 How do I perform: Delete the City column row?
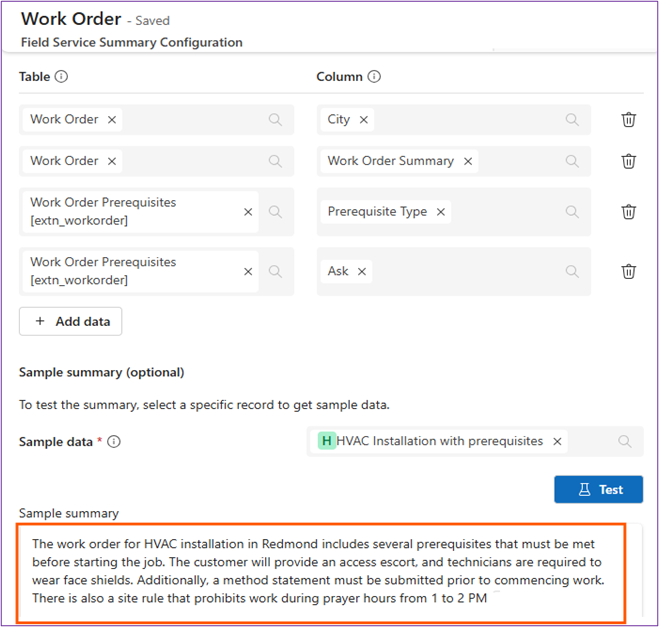pos(628,120)
